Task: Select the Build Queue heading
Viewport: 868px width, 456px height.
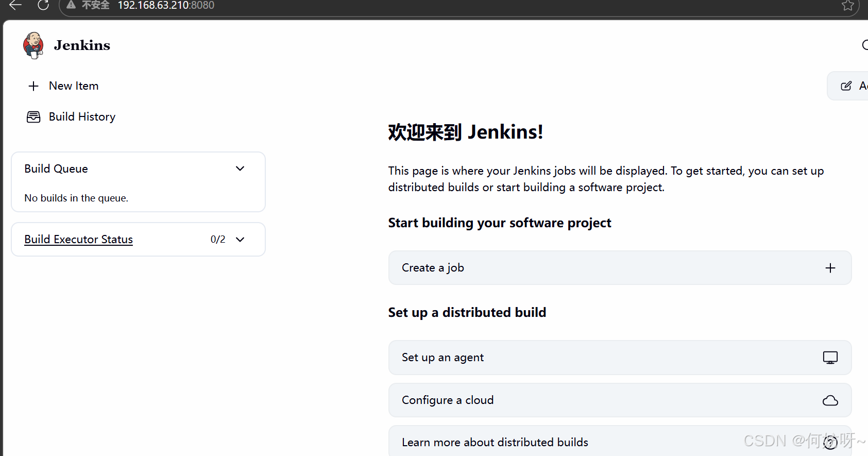Action: (56, 168)
